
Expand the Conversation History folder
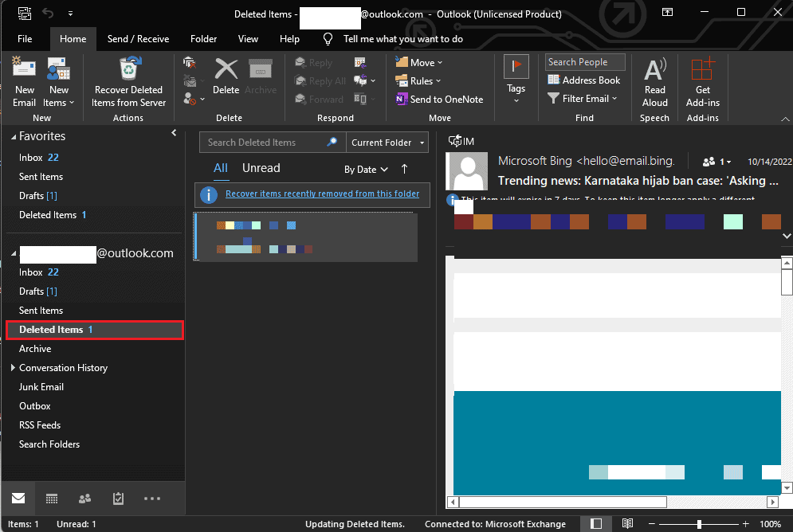pyautogui.click(x=13, y=368)
